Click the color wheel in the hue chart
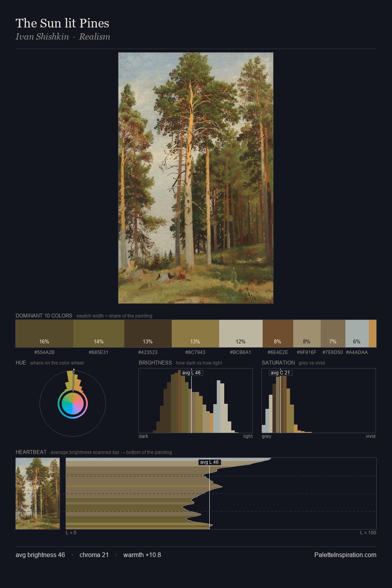This screenshot has height=588, width=392. point(73,404)
